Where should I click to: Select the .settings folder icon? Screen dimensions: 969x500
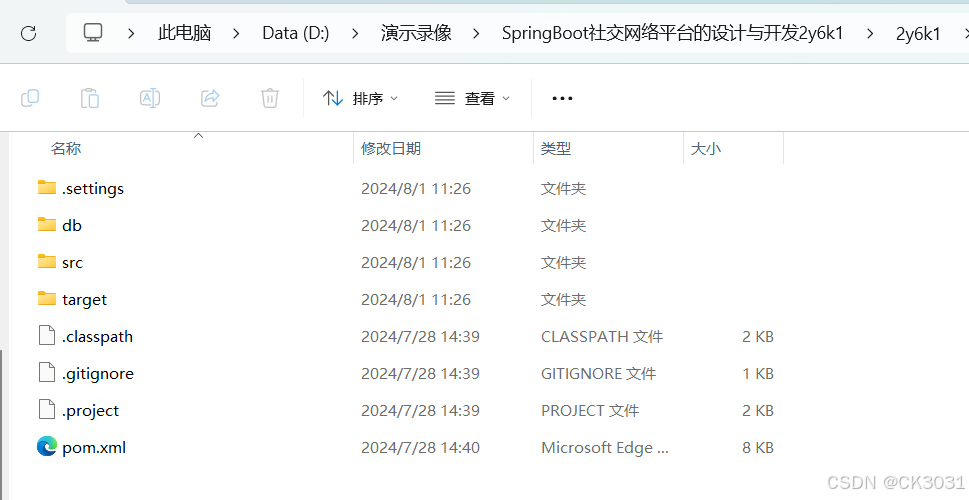point(47,187)
